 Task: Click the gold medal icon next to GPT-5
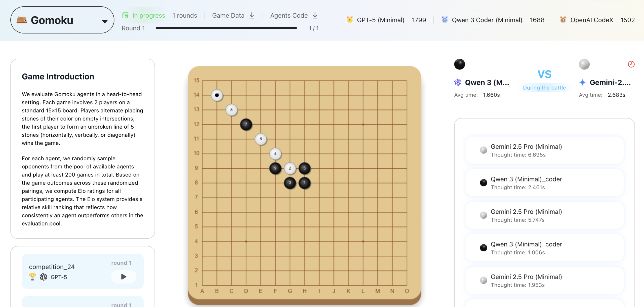tap(349, 19)
